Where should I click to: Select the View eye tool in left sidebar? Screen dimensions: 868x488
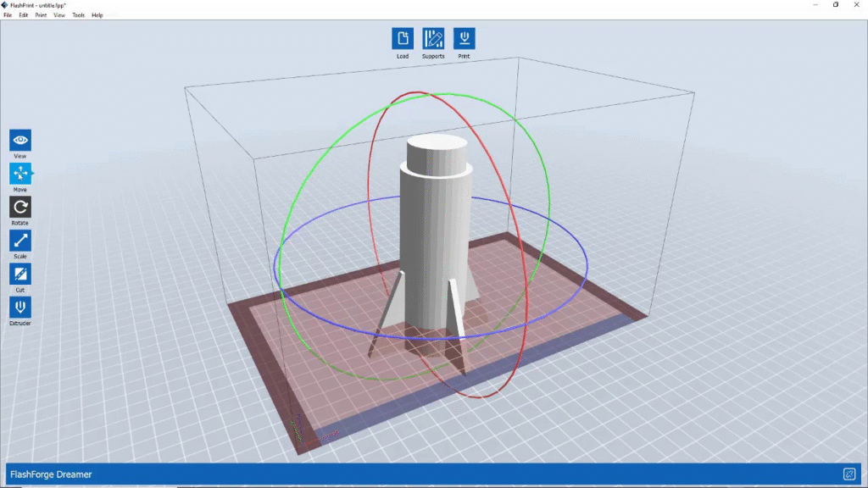[20, 141]
